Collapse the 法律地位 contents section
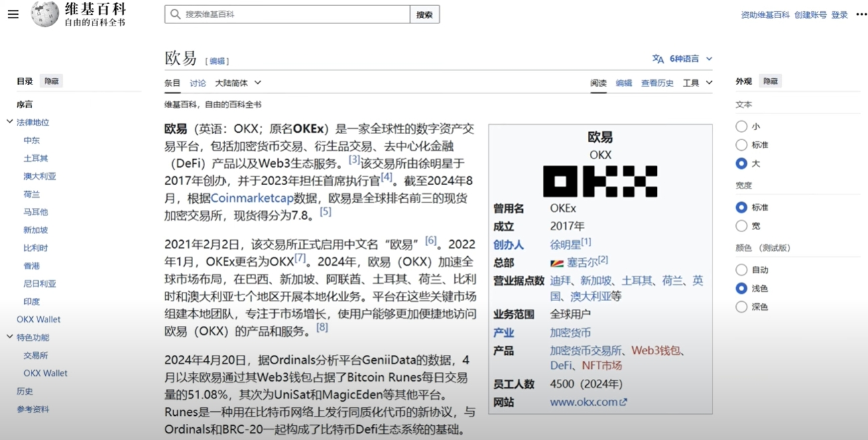This screenshot has width=868, height=440. point(10,122)
